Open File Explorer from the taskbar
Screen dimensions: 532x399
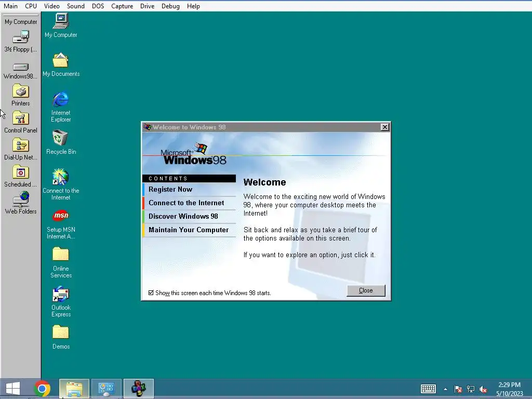click(74, 389)
